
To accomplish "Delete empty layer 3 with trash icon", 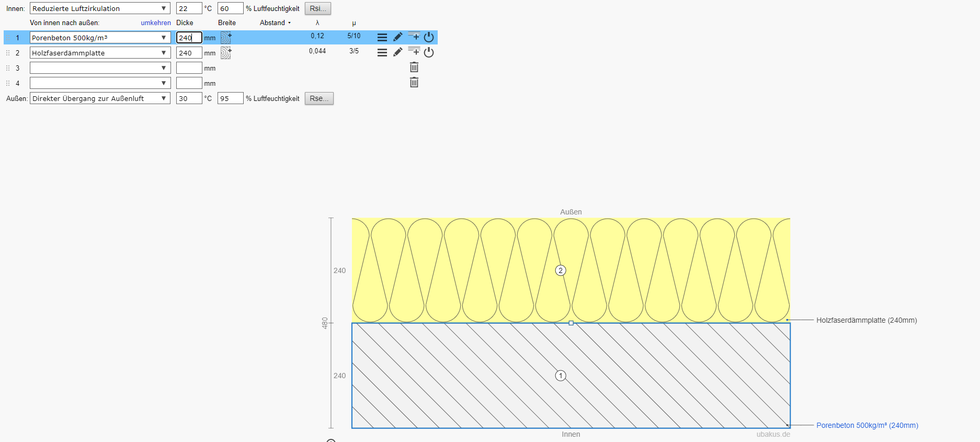I will click(x=414, y=67).
